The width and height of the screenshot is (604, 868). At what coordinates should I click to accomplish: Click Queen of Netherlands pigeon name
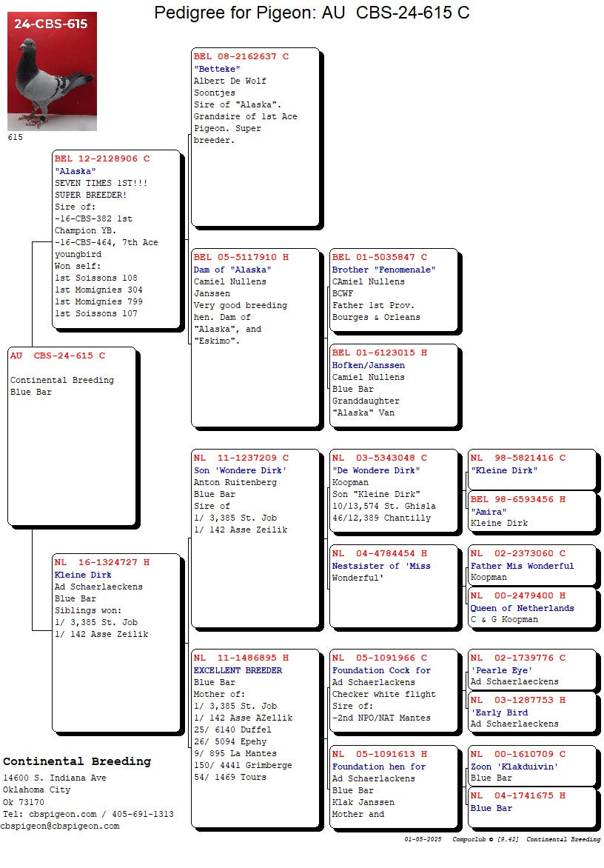coord(522,608)
